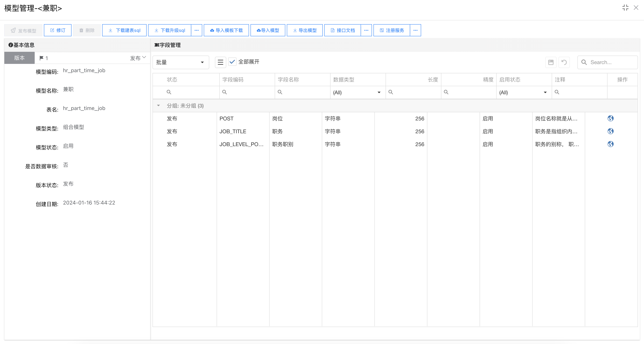Click the 导出模型 button

(x=305, y=30)
